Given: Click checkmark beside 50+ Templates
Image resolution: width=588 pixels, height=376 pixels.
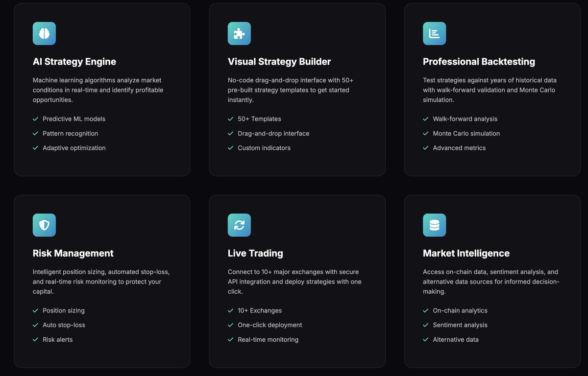Looking at the screenshot, I should 230,119.
